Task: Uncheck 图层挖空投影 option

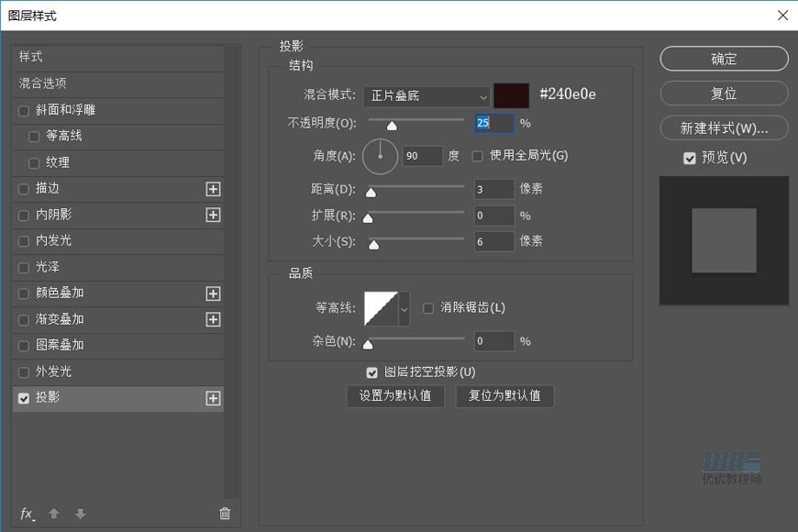Action: coord(371,372)
